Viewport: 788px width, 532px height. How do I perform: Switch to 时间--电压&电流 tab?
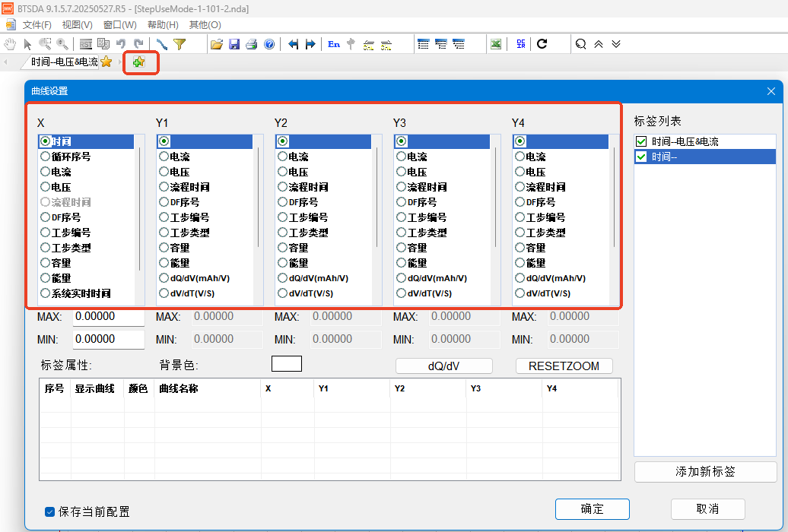(65, 62)
